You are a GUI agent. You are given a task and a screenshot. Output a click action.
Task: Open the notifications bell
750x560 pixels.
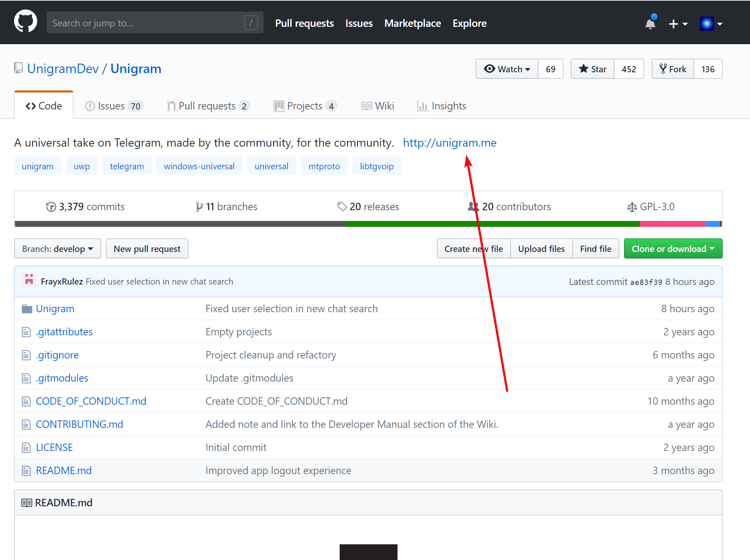[650, 23]
